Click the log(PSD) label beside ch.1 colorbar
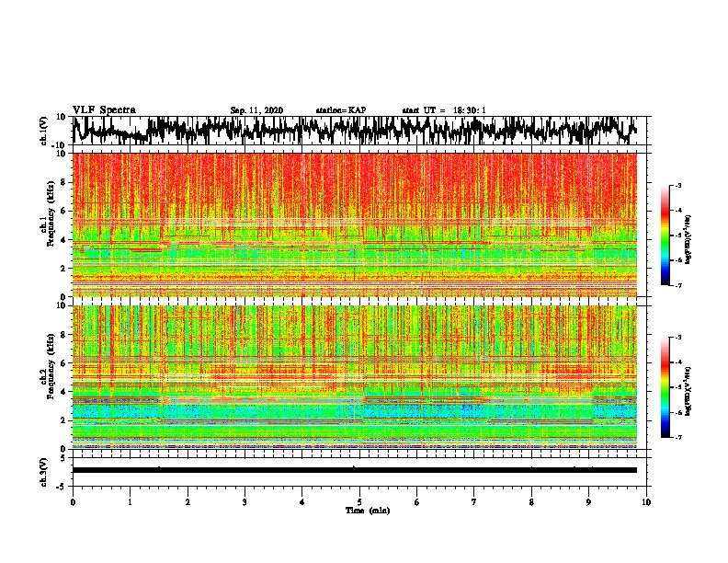728x563 pixels. [688, 239]
